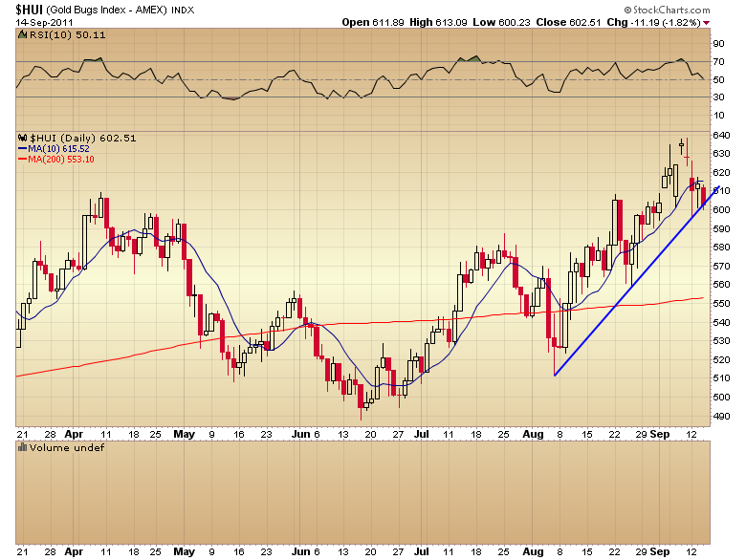The width and height of the screenshot is (746, 560).
Task: Click the $HUI (Daily) 602.51 legend label
Action: coord(83,139)
